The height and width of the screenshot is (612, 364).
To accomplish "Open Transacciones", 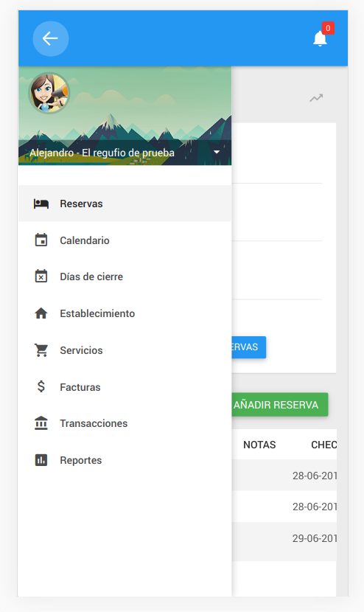I will pyautogui.click(x=125, y=423).
